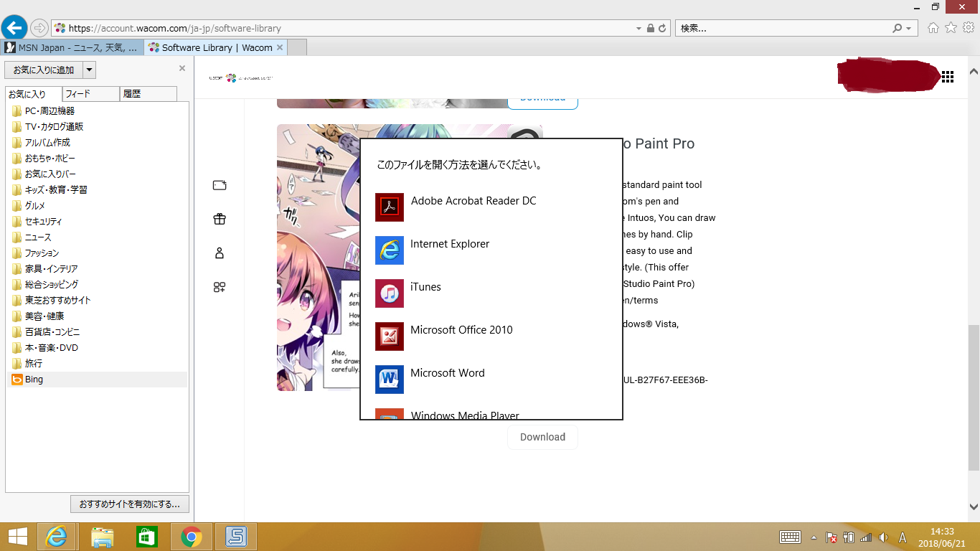Switch to the MSN Japan tab
This screenshot has height=551, width=980.
(x=72, y=48)
